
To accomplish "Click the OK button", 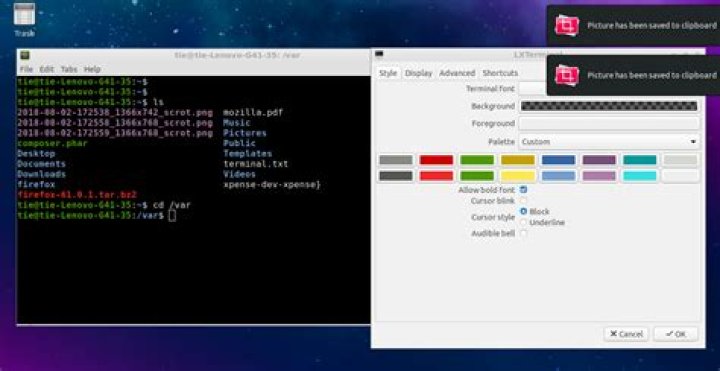I will (x=675, y=334).
